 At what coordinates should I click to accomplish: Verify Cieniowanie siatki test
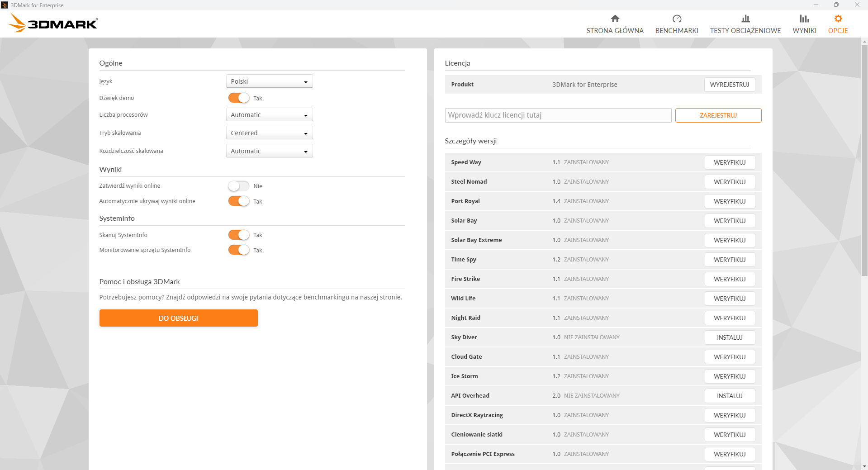coord(730,435)
